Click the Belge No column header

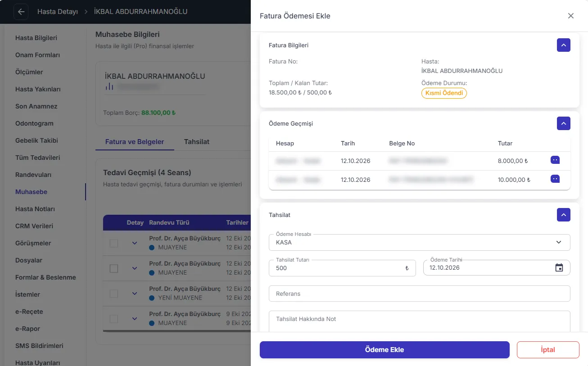(402, 143)
